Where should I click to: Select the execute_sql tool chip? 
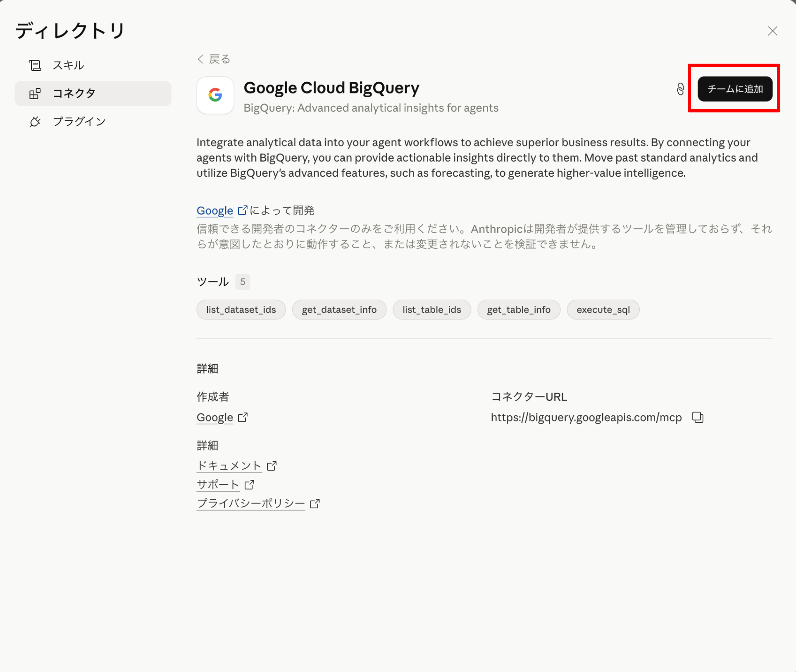603,310
